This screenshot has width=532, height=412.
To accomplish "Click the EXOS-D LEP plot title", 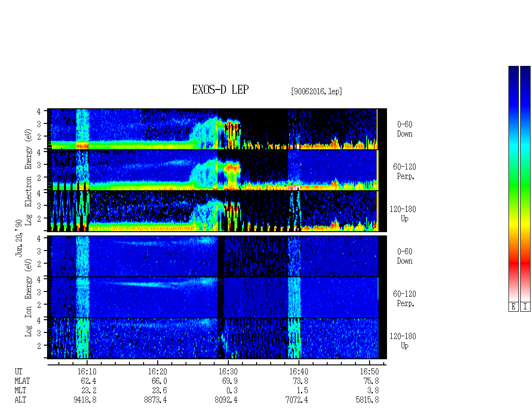I will [x=220, y=89].
